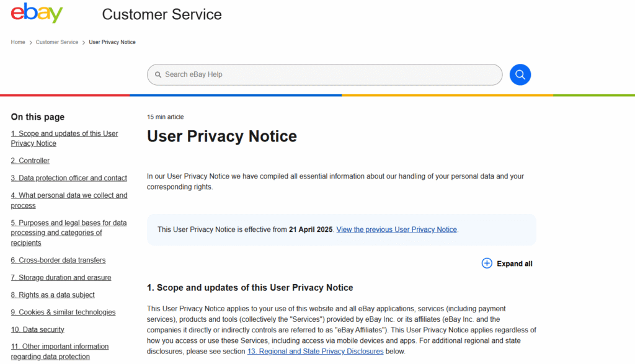Expand Scope and updates section heading
635x364 pixels.
click(249, 288)
